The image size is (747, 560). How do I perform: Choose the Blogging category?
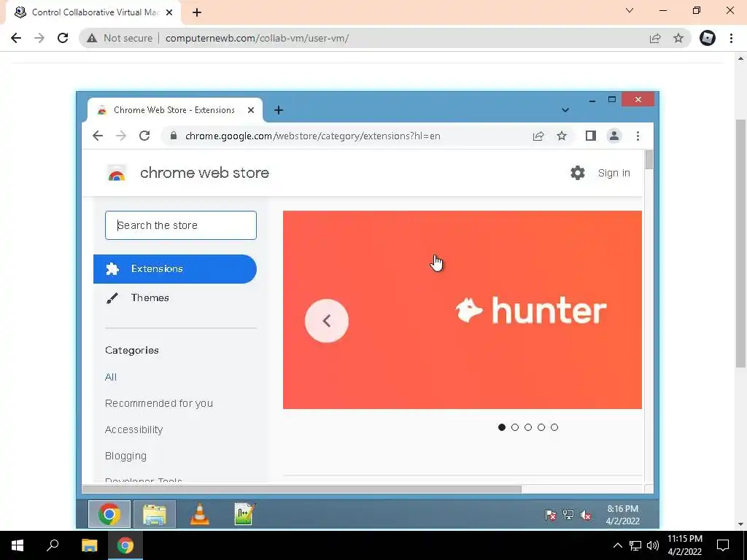coord(125,456)
